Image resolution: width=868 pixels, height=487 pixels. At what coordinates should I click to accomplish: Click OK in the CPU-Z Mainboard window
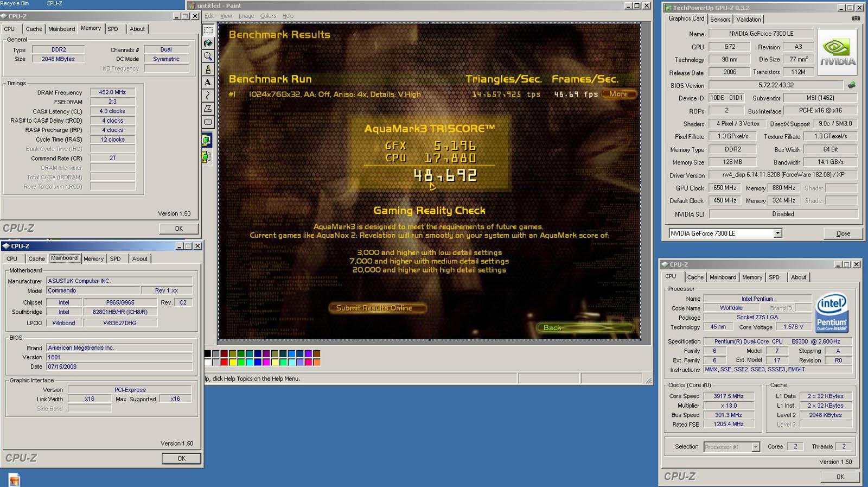pyautogui.click(x=182, y=459)
